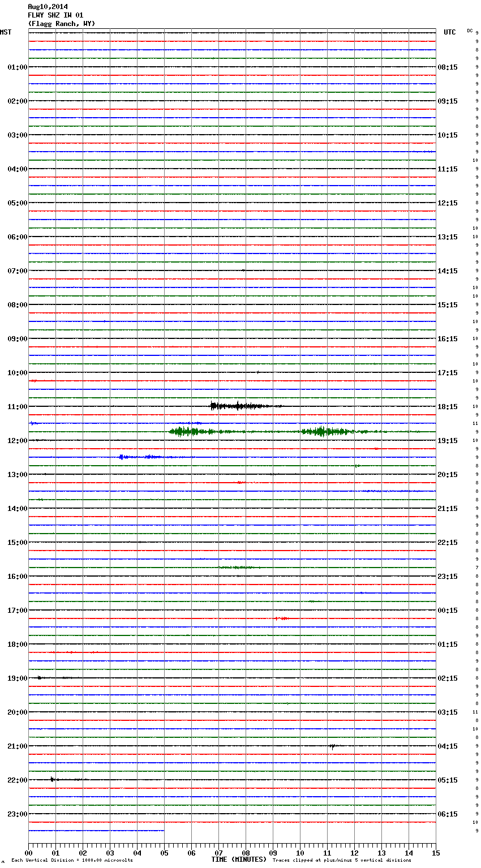Click the "14:15" UTC time label
Viewport: 481px width, 868px height.
tap(448, 271)
